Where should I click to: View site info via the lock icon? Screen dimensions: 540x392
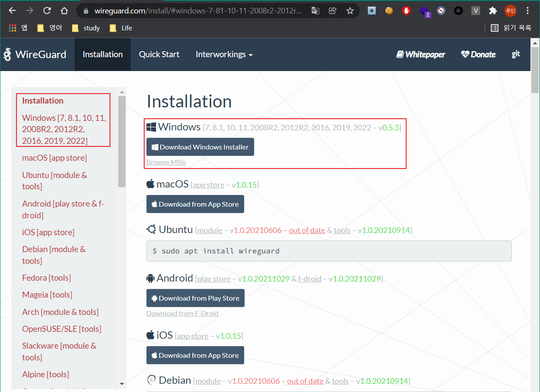tap(86, 11)
